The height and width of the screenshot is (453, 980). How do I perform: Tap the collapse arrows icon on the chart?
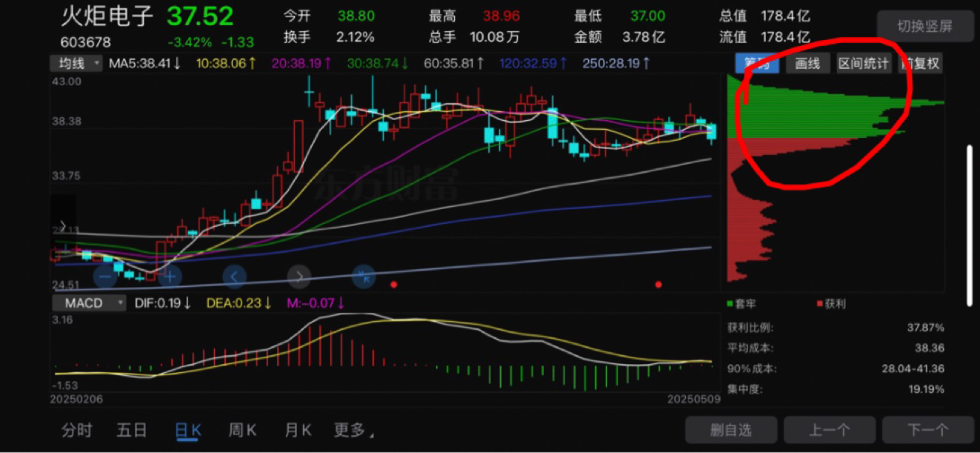(363, 277)
